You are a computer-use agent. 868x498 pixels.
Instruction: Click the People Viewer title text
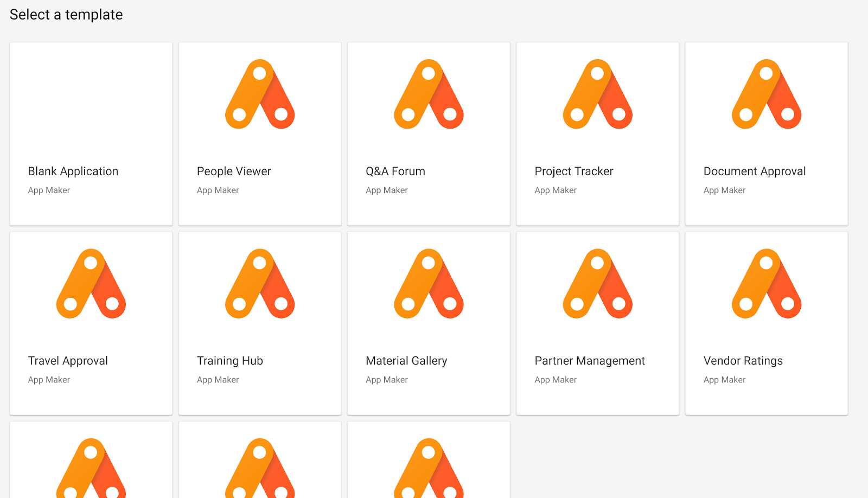[234, 171]
